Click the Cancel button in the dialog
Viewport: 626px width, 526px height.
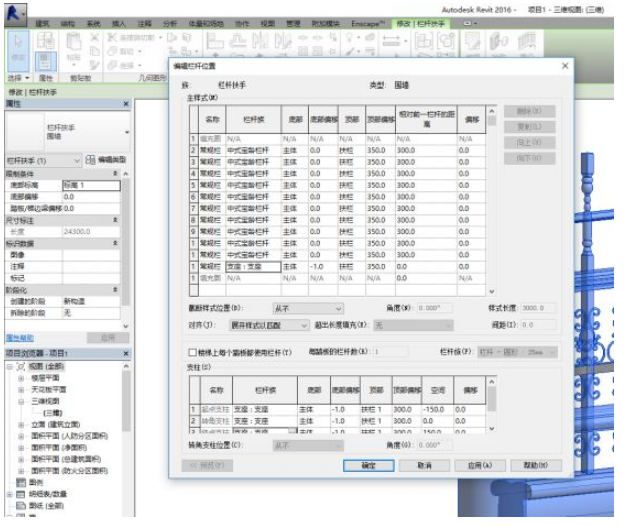coord(424,465)
